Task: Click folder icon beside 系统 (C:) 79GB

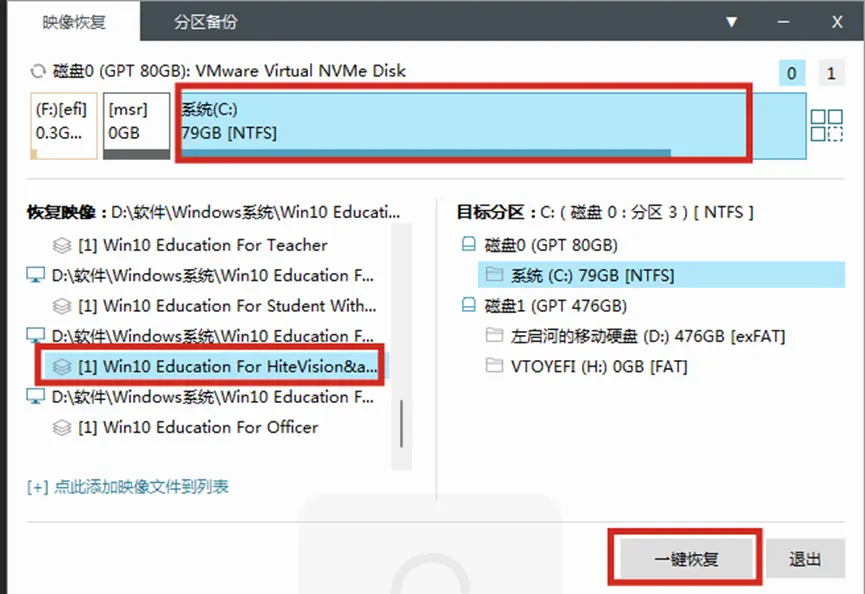Action: click(x=494, y=274)
